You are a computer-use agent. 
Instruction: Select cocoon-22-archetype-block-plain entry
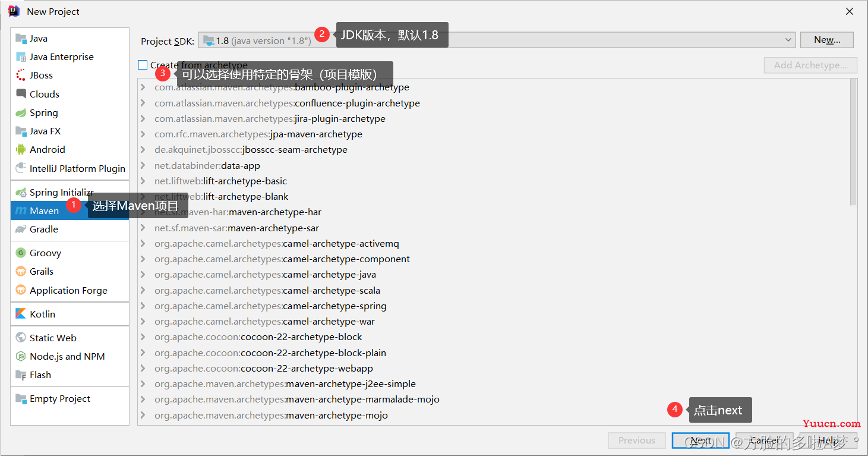pyautogui.click(x=270, y=353)
